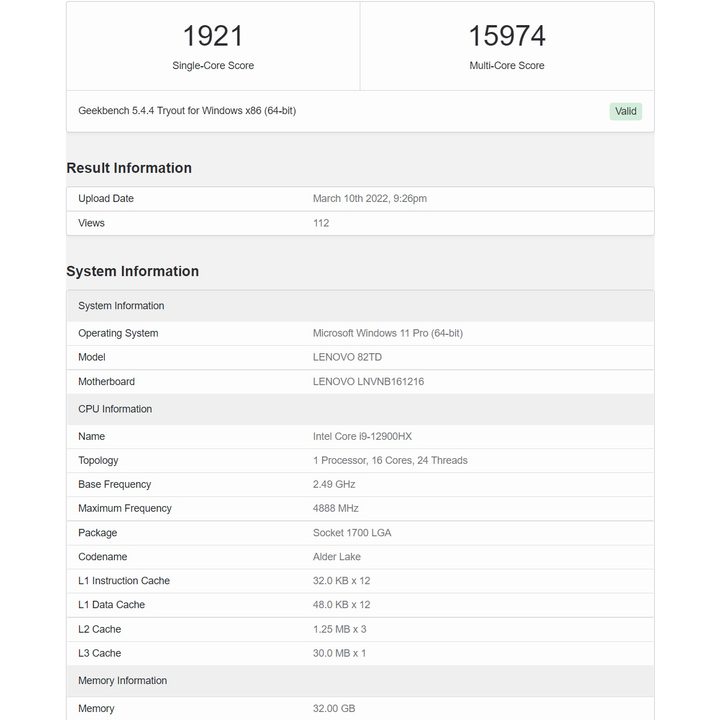Click the L3 Cache label

coord(100,653)
